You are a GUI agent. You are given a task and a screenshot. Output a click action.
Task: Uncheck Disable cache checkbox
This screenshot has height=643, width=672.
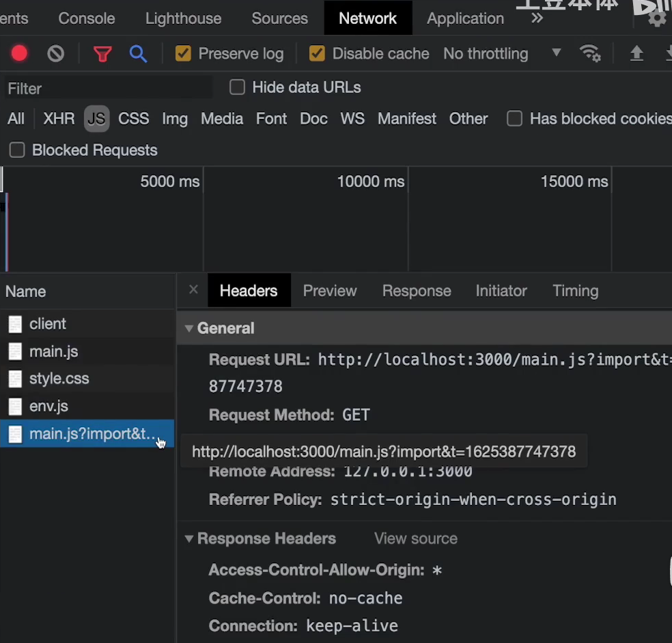(x=317, y=53)
